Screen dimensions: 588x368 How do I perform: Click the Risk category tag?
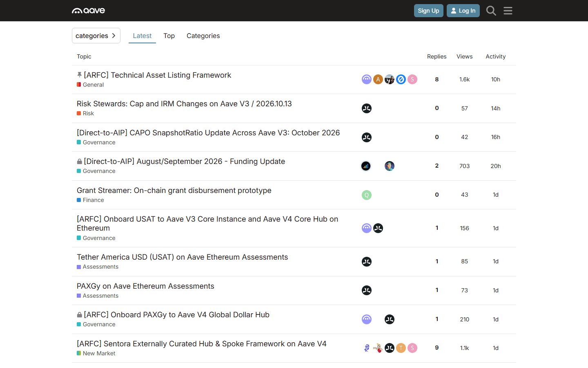pyautogui.click(x=85, y=113)
